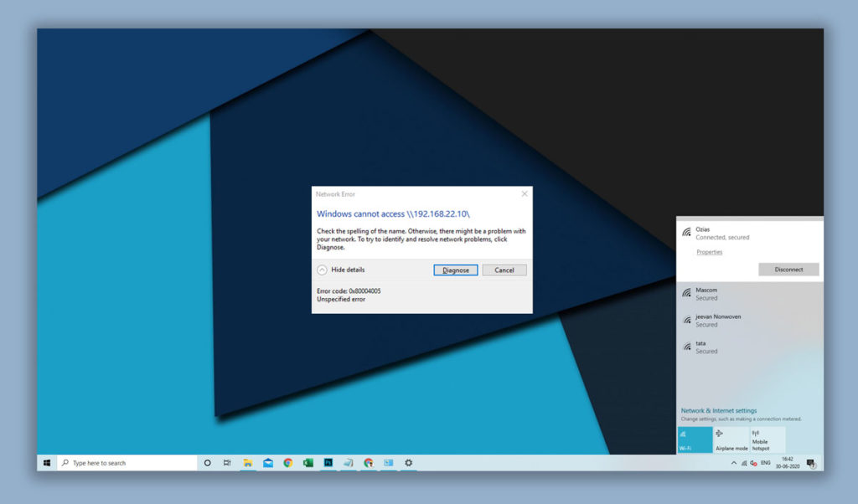Open File Explorer from the taskbar
858x504 pixels.
249,462
